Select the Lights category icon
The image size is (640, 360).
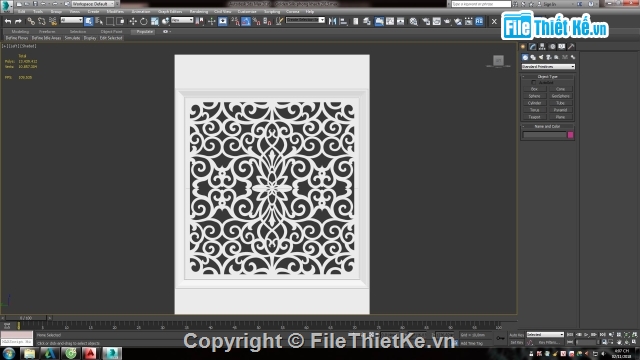pos(541,57)
